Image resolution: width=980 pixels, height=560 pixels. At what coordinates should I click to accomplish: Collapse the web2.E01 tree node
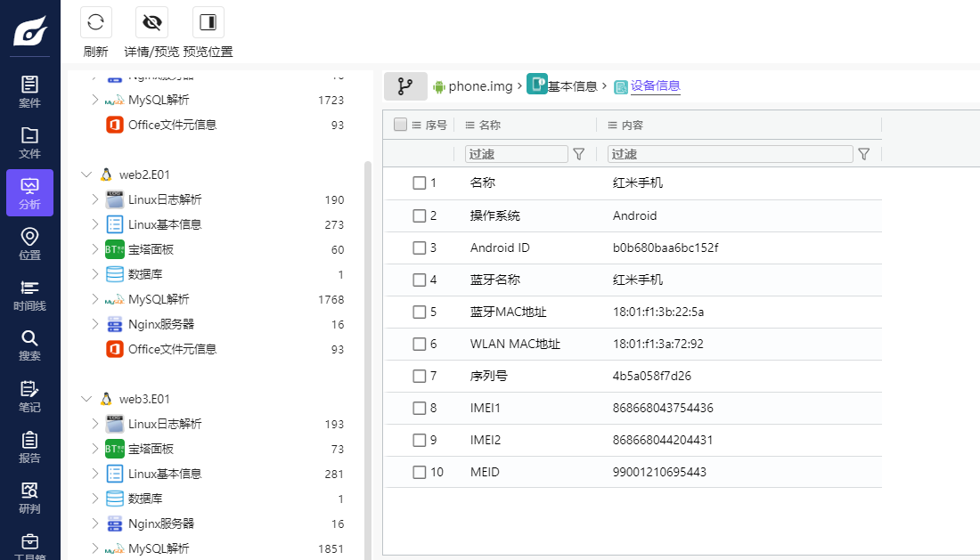click(x=86, y=174)
